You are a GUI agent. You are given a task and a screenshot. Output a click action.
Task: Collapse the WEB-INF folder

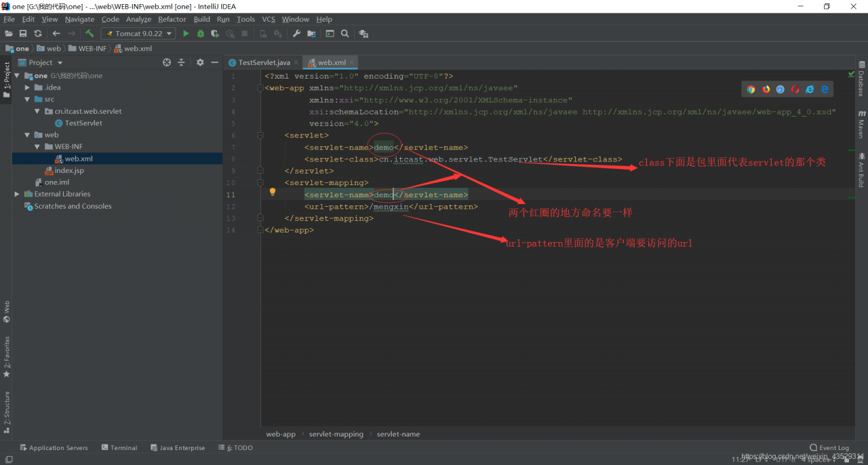(x=37, y=146)
